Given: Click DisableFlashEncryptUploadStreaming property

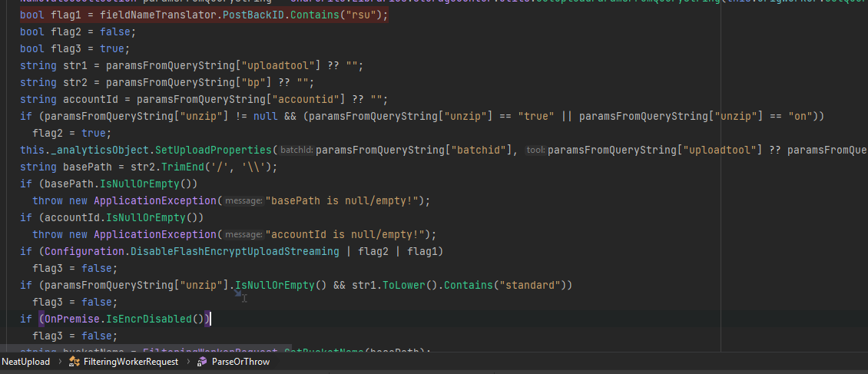Looking at the screenshot, I should [x=235, y=251].
